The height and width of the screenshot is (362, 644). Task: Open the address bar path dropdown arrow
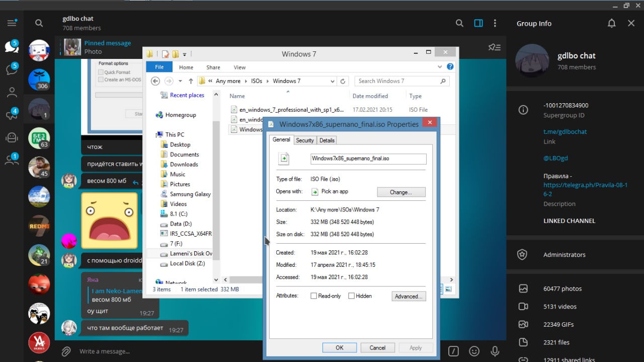coord(332,81)
